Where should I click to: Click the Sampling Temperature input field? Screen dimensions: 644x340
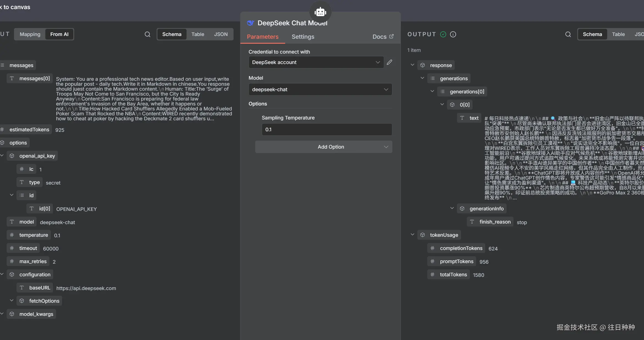click(x=327, y=130)
